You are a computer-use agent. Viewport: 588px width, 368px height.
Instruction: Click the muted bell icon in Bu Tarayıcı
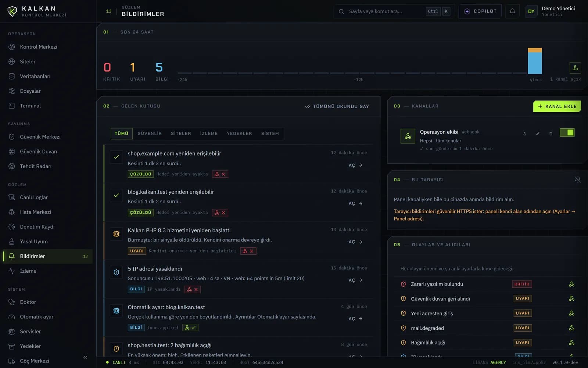(577, 179)
